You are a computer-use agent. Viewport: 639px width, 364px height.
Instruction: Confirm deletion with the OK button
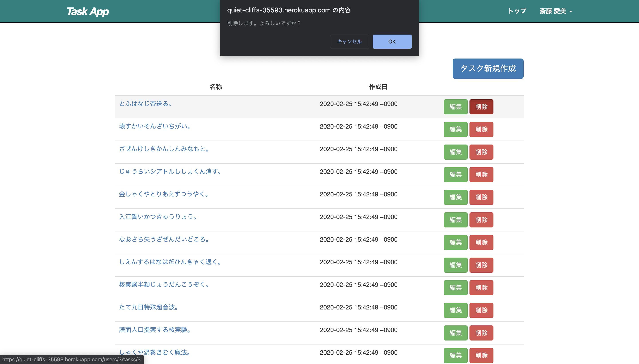pos(392,41)
